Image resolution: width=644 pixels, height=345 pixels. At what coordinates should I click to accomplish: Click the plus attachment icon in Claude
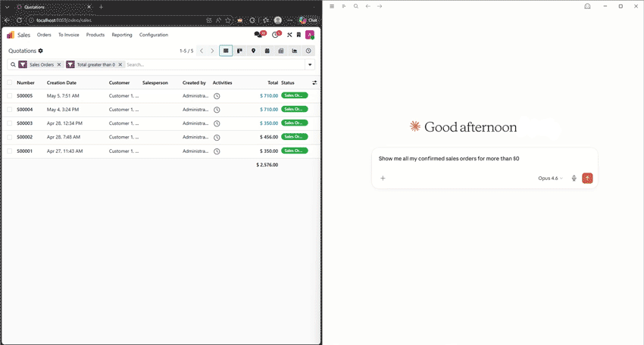coord(383,178)
